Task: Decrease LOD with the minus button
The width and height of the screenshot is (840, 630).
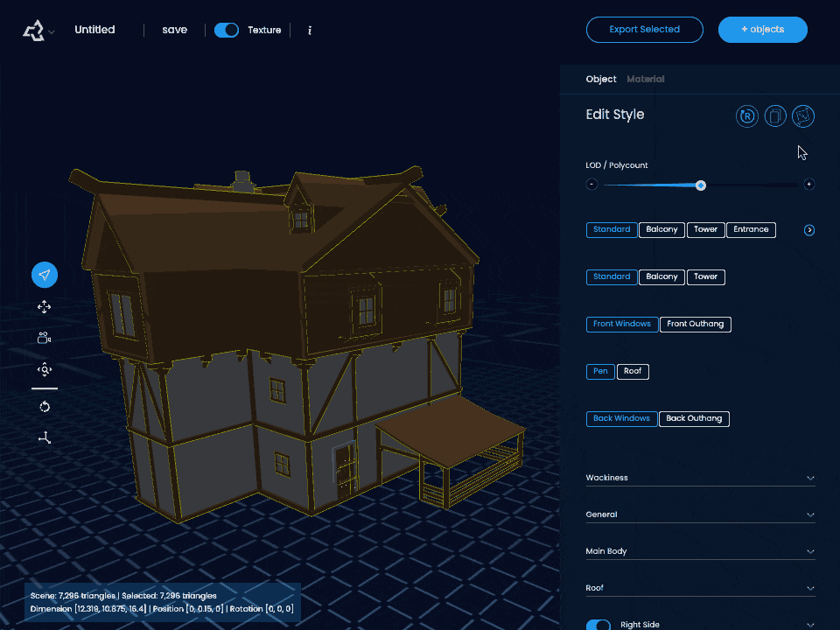Action: 592,185
